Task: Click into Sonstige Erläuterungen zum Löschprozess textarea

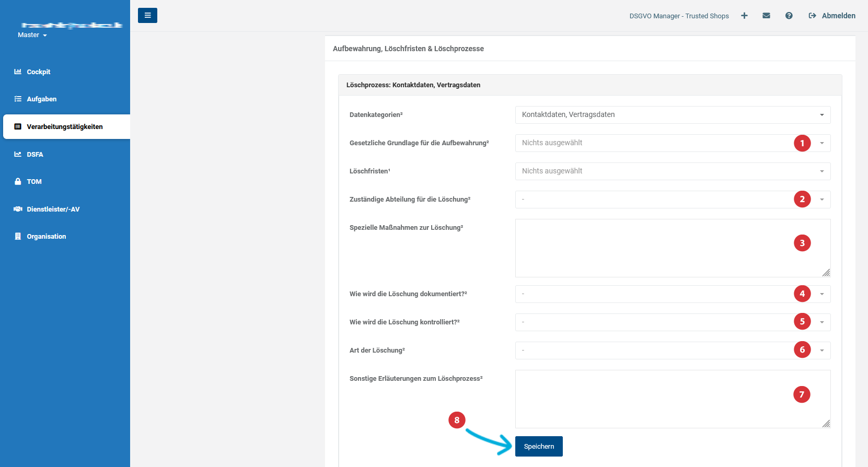Action: 673,399
